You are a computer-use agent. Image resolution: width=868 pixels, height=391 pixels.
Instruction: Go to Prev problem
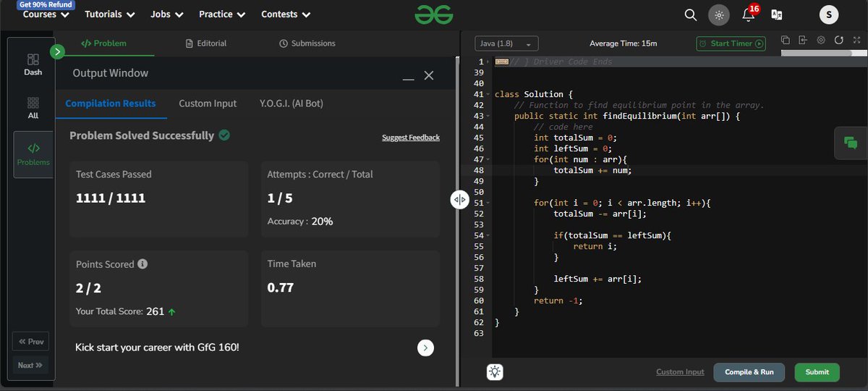coord(31,342)
